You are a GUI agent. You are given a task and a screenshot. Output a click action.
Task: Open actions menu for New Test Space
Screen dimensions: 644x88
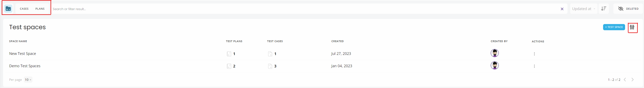[x=534, y=54]
